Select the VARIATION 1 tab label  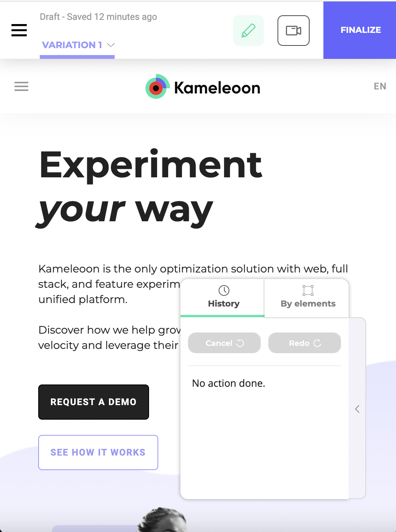click(x=72, y=45)
